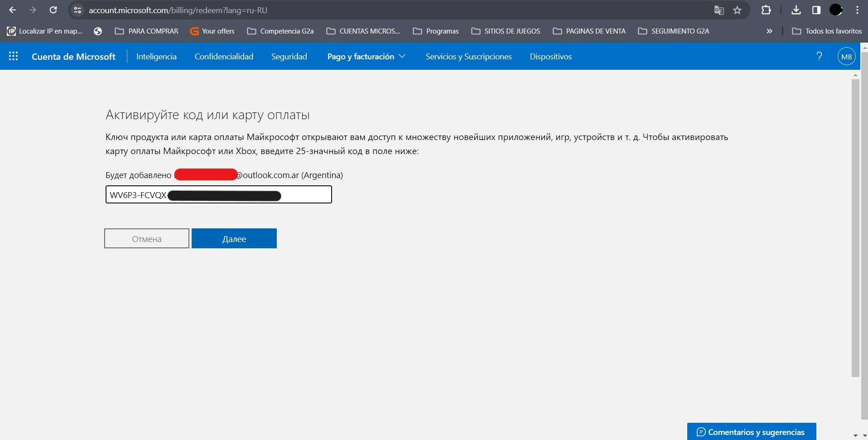The width and height of the screenshot is (868, 440).
Task: Open the PAGINAS DE VENTA bookmark folder
Action: coord(589,31)
